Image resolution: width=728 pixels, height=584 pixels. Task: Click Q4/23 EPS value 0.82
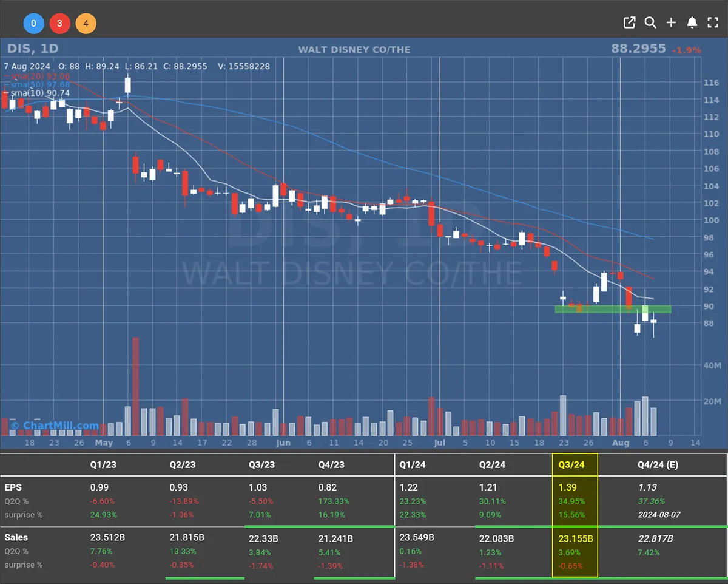tap(328, 487)
